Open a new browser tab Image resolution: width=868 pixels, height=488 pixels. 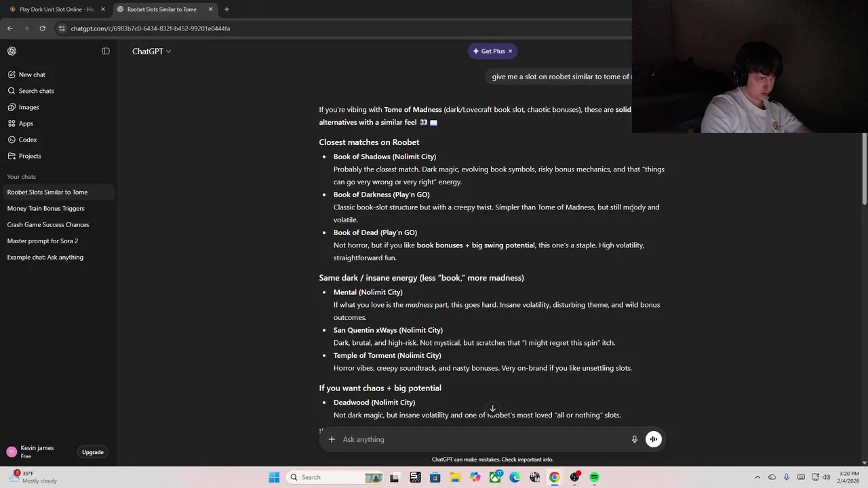click(226, 9)
